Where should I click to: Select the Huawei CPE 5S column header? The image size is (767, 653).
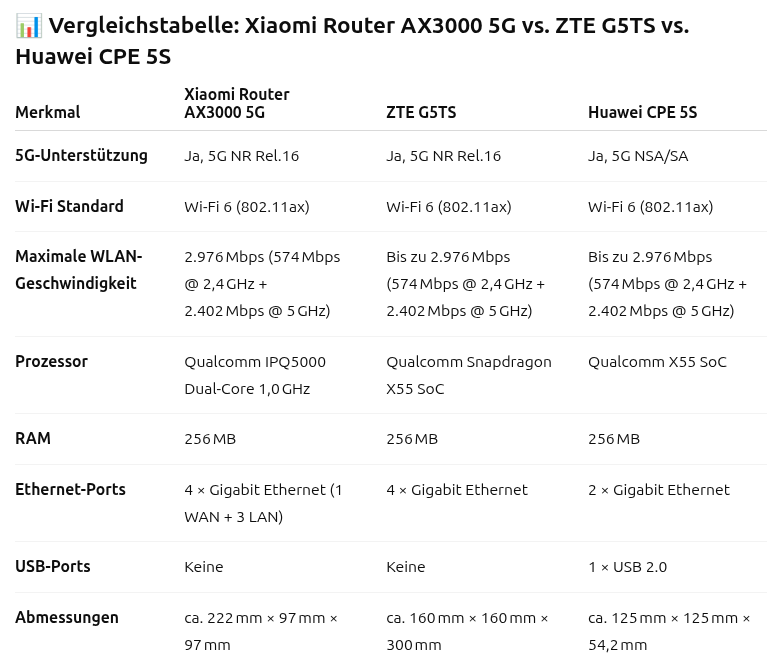(x=642, y=112)
